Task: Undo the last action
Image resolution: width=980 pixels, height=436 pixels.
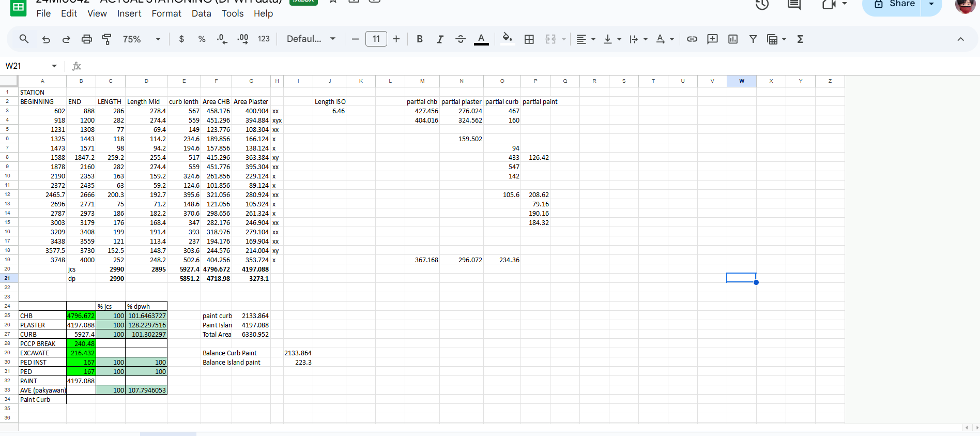Action: coord(46,39)
